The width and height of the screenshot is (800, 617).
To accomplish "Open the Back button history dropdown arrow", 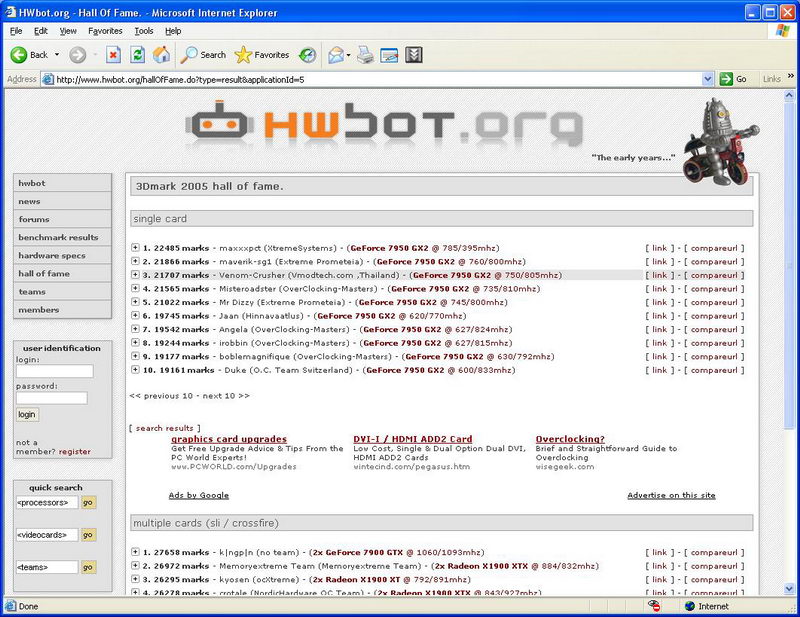I will [x=57, y=55].
